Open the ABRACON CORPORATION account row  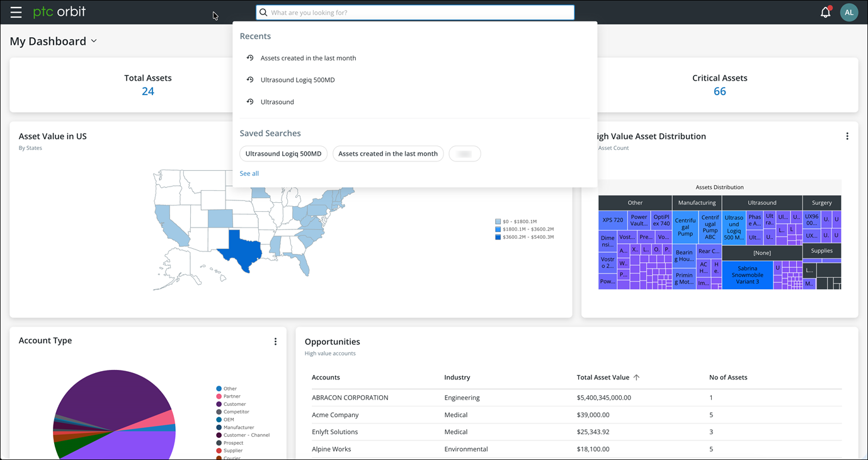click(576, 398)
